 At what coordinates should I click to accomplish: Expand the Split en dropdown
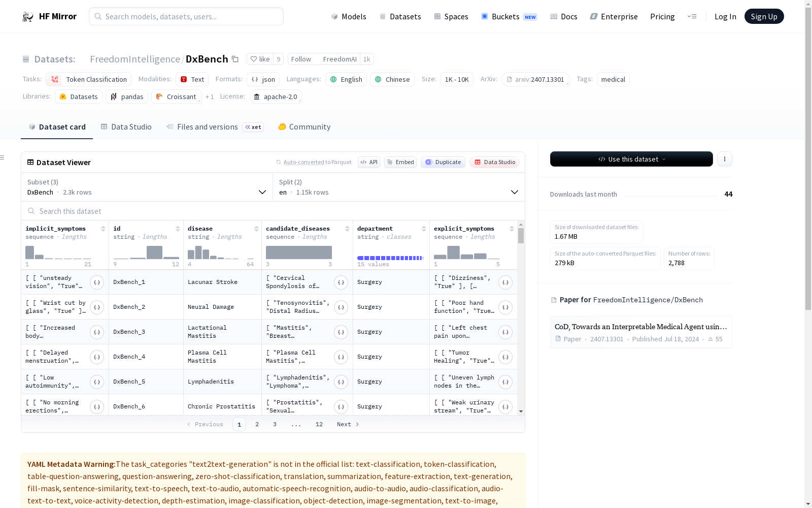[x=399, y=187]
